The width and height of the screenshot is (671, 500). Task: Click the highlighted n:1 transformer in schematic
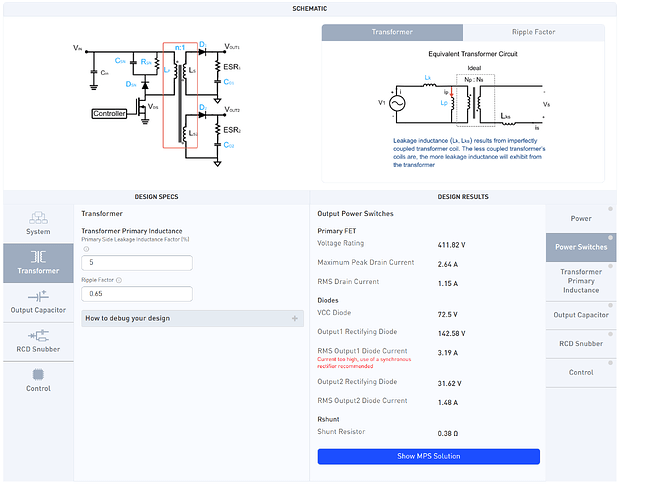point(180,95)
